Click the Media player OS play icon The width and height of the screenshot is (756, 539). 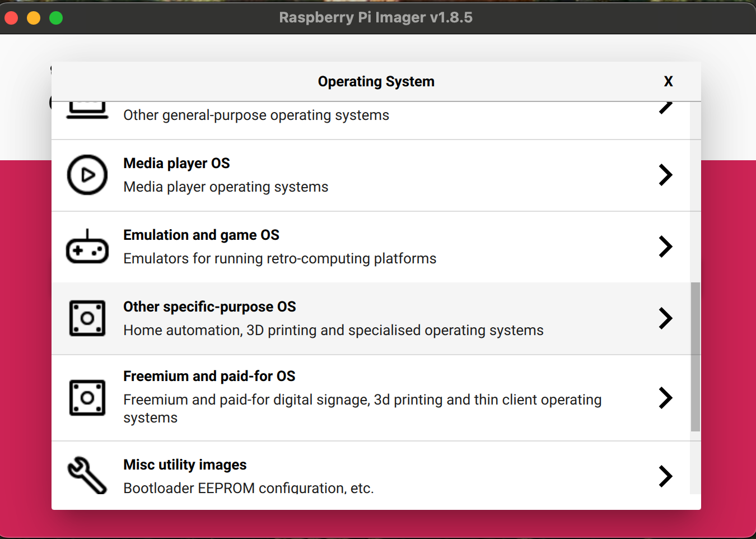87,175
